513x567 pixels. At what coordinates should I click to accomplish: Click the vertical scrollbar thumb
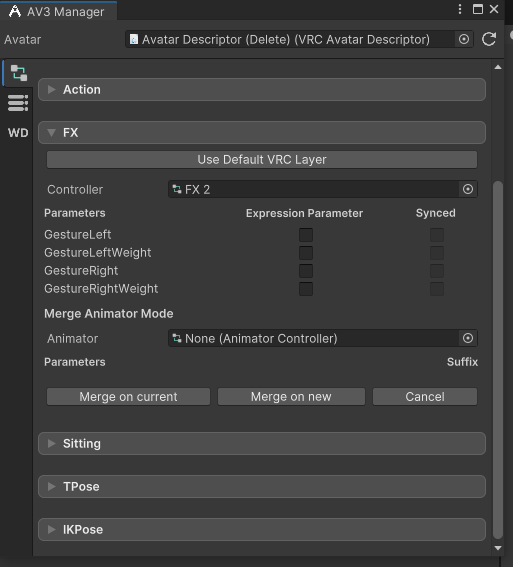pyautogui.click(x=498, y=360)
